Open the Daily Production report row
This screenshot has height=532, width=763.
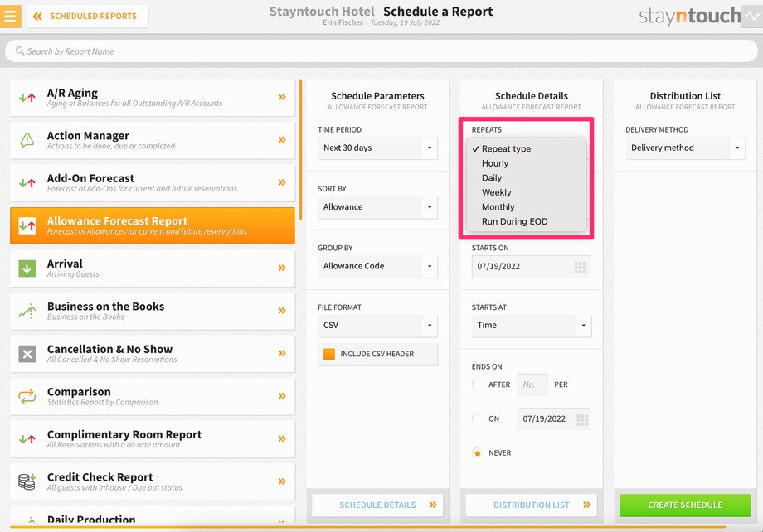coord(153,516)
